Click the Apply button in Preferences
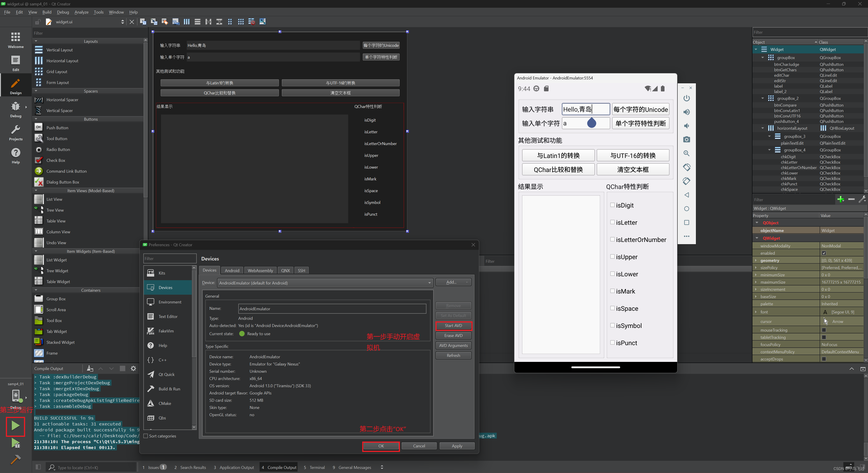The image size is (868, 473). pyautogui.click(x=457, y=446)
